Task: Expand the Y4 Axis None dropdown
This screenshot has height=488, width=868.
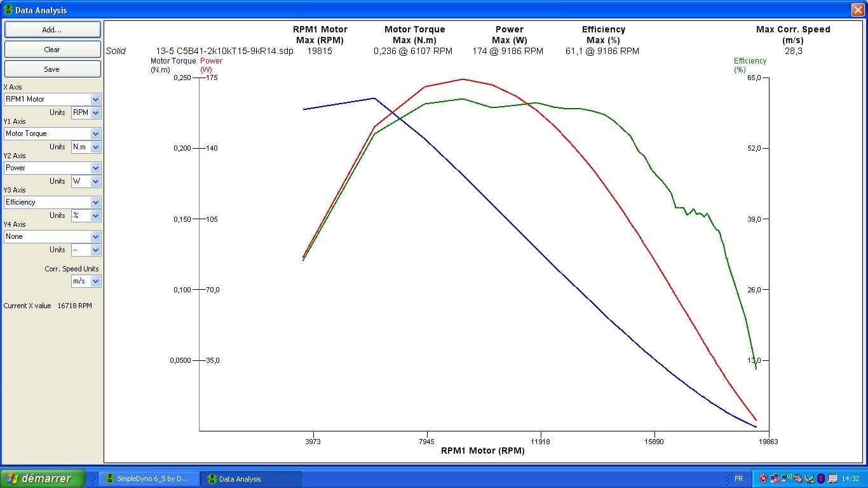Action: (x=95, y=236)
